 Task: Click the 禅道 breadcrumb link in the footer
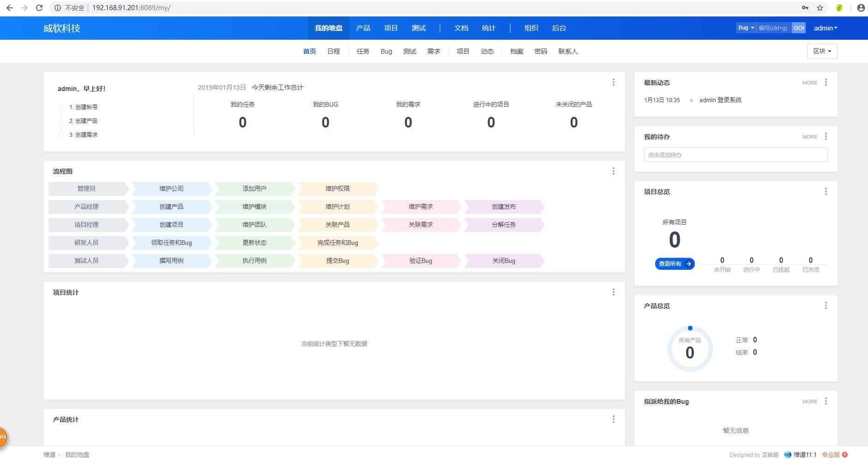click(49, 455)
